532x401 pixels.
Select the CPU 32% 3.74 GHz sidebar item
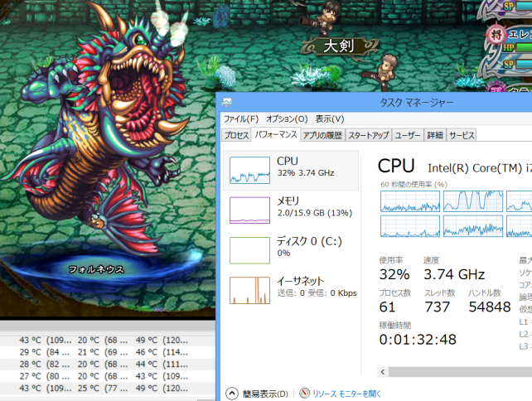point(291,171)
